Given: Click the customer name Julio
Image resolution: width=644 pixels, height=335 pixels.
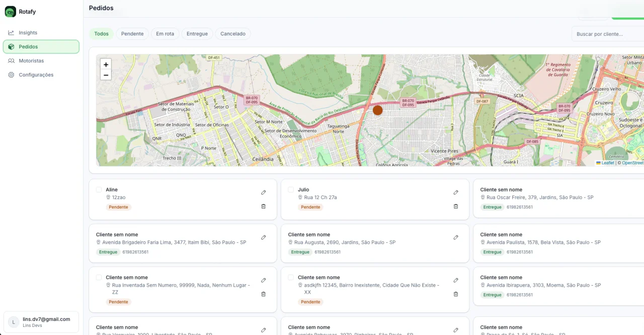Looking at the screenshot, I should [x=303, y=190].
